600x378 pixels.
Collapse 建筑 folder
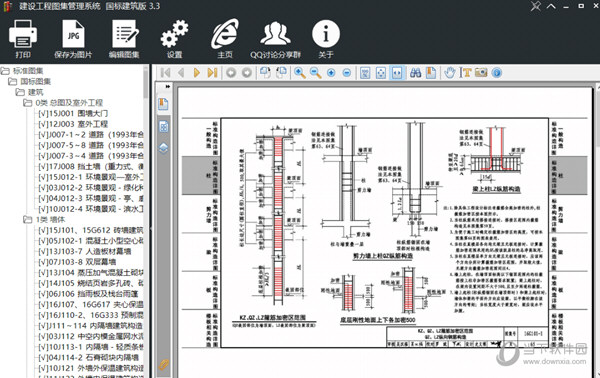[x=20, y=92]
